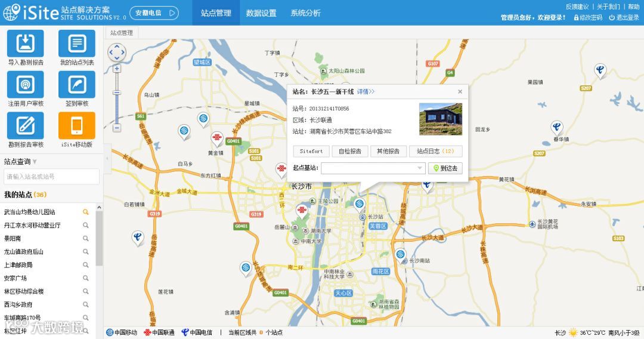The width and height of the screenshot is (644, 339).
Task: Click the Sitefort button
Action: click(311, 151)
